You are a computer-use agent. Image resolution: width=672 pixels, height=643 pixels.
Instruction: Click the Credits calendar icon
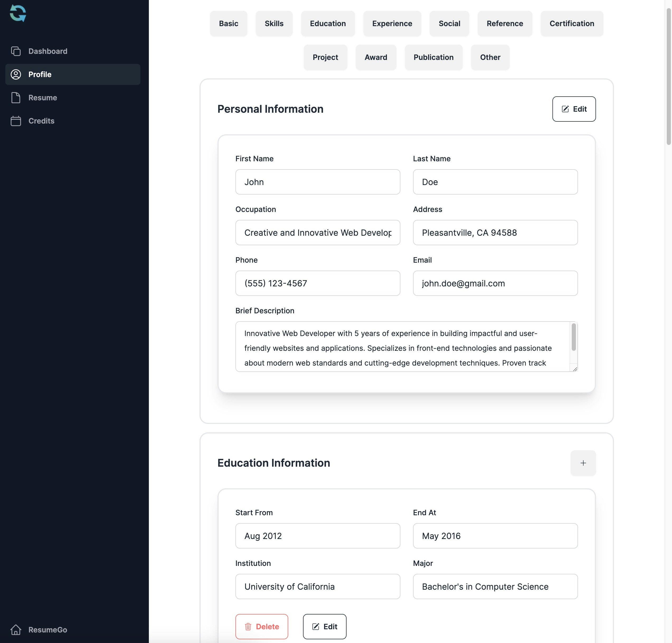tap(16, 121)
